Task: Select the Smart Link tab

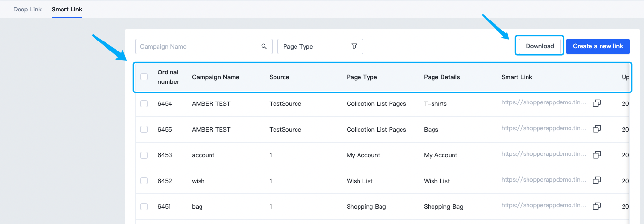Action: click(x=67, y=9)
